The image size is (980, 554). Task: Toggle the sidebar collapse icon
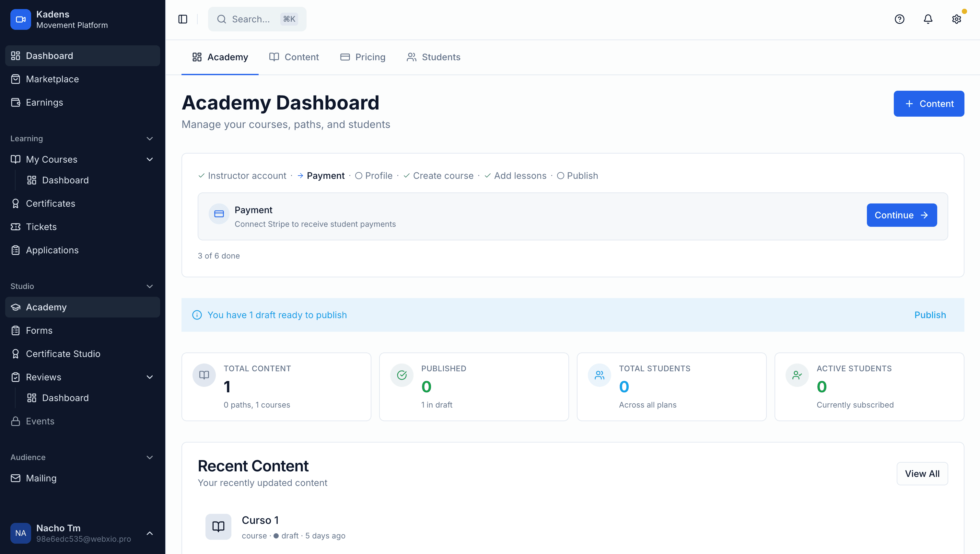183,19
